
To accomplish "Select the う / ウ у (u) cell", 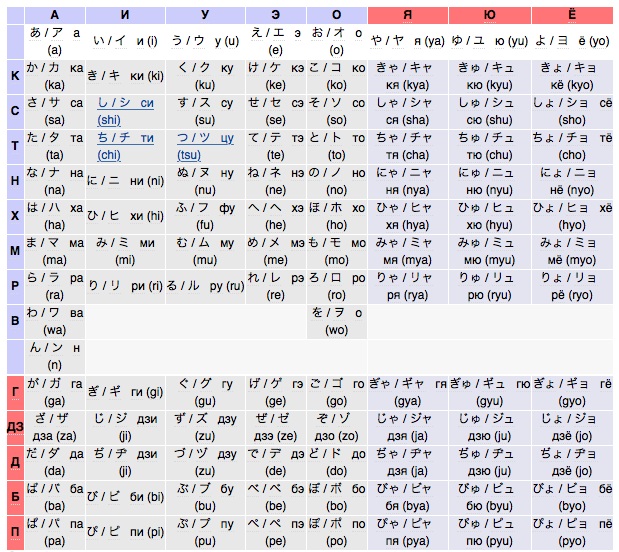I will pos(205,41).
